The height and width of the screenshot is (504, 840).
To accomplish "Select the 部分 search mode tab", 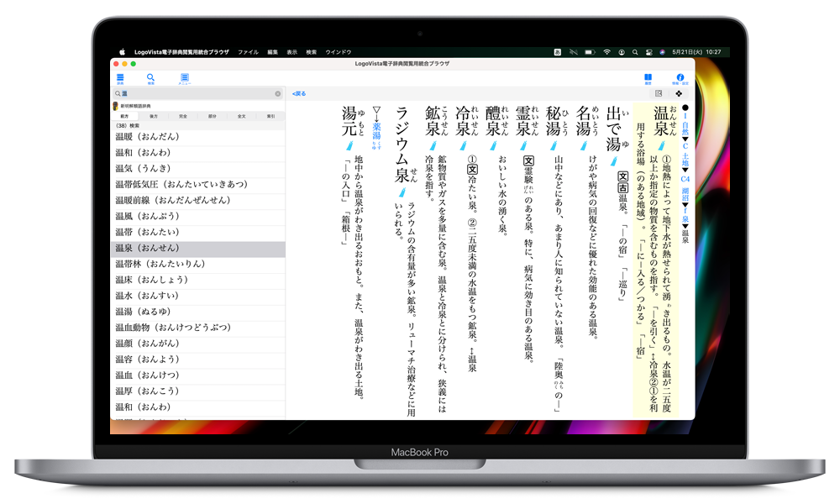I will (x=213, y=116).
